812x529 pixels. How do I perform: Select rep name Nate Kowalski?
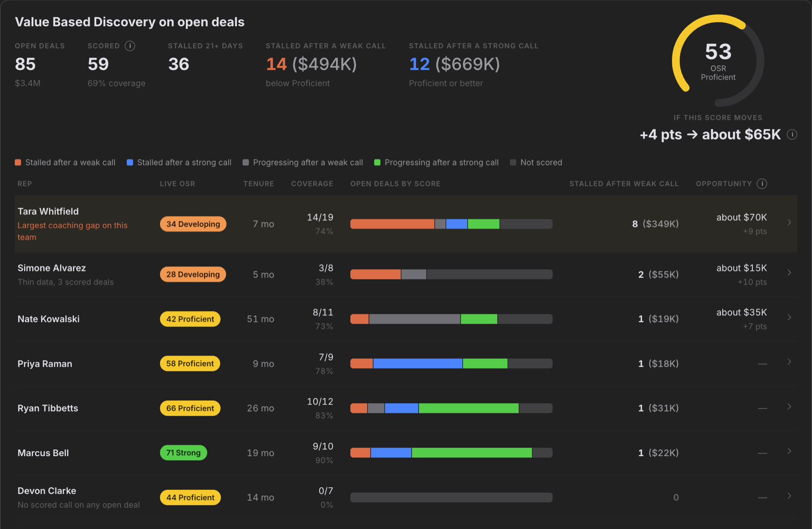(x=48, y=319)
